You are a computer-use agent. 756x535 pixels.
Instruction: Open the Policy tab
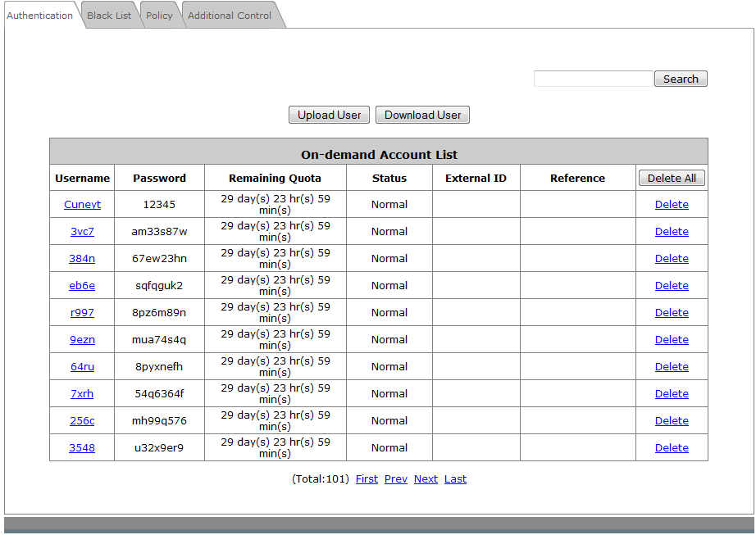point(159,16)
